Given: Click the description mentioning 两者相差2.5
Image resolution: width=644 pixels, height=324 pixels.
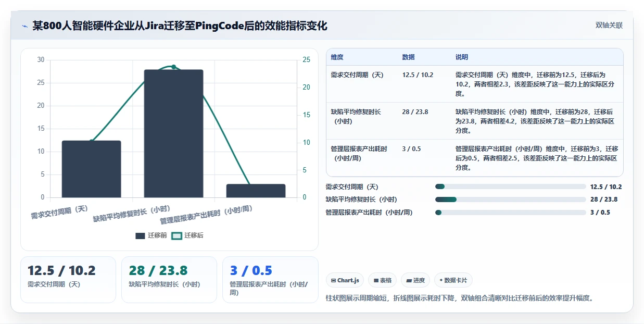Looking at the screenshot, I should coord(536,158).
